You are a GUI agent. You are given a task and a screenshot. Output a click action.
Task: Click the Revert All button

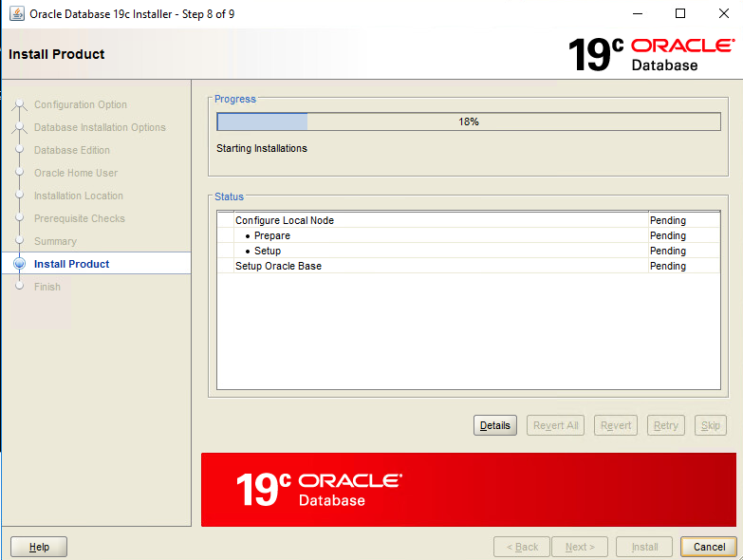(x=555, y=425)
